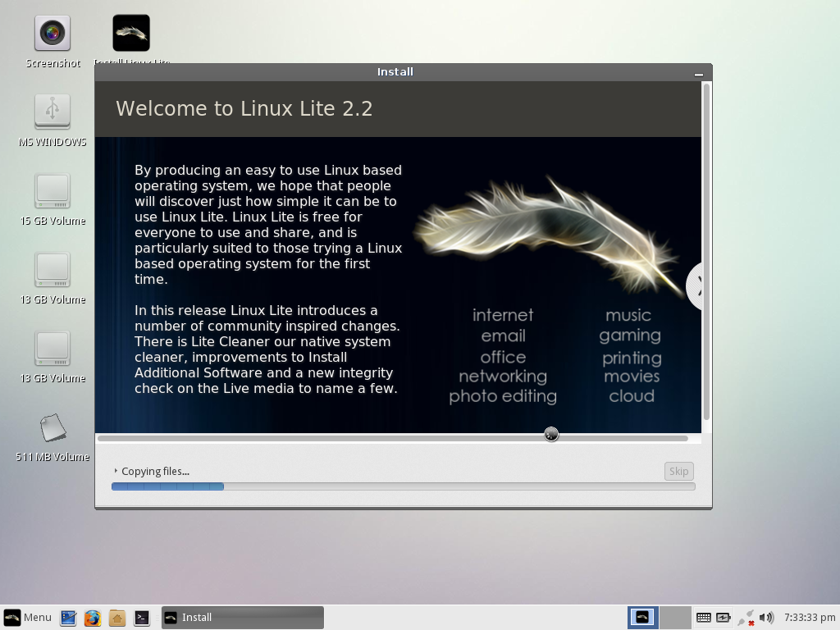
Task: Go to the next slide arrow
Action: [696, 286]
